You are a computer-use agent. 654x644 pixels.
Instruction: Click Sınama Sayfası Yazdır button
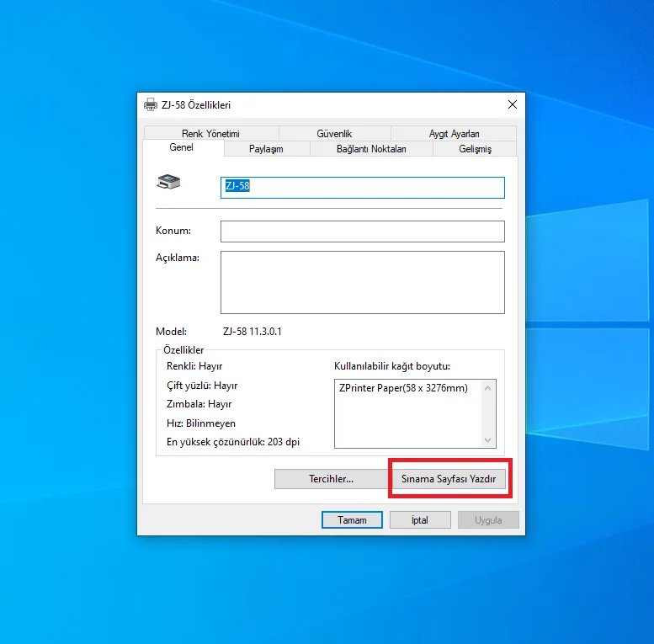pyautogui.click(x=449, y=479)
